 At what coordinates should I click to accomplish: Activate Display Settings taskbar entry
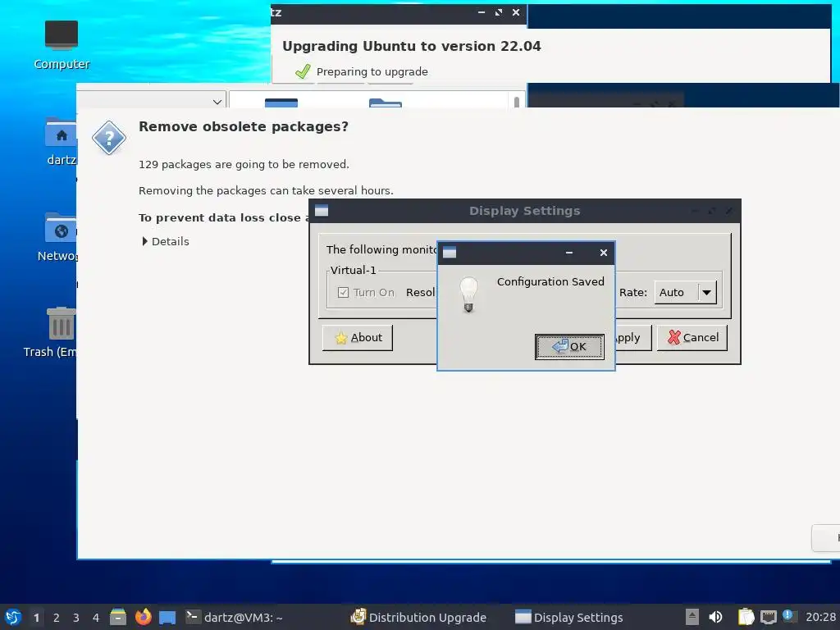[x=569, y=617]
